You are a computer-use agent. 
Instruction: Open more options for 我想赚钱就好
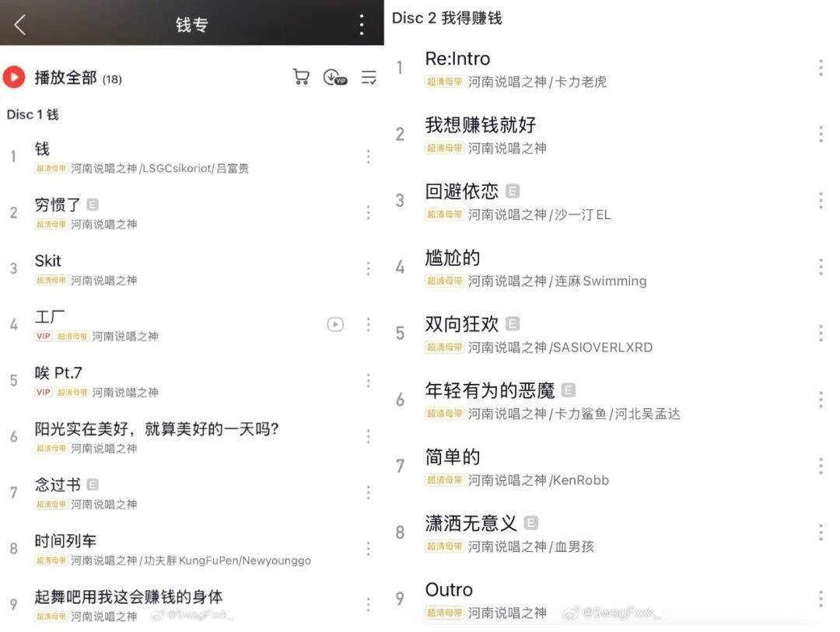coord(821,134)
